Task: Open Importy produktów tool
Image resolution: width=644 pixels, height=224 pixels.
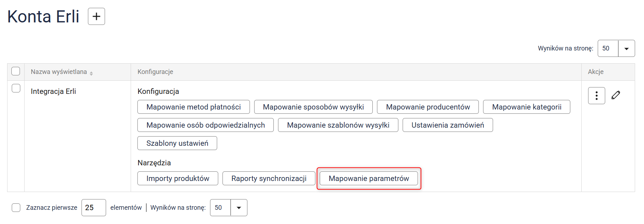Action: pos(178,178)
